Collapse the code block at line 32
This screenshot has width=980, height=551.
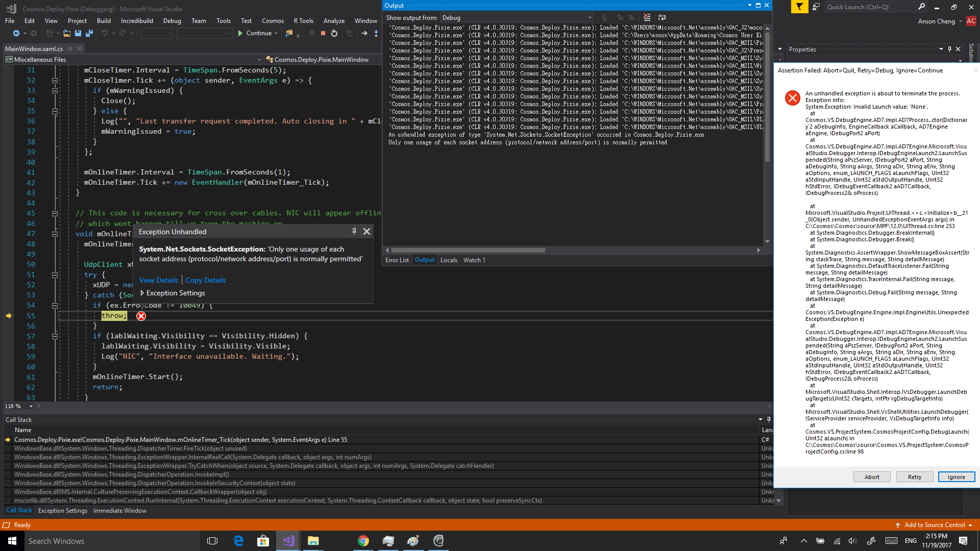[55, 81]
